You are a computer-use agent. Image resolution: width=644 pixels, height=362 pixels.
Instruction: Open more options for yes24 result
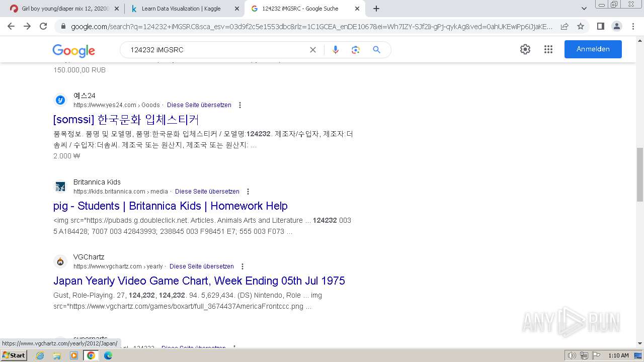pyautogui.click(x=240, y=105)
